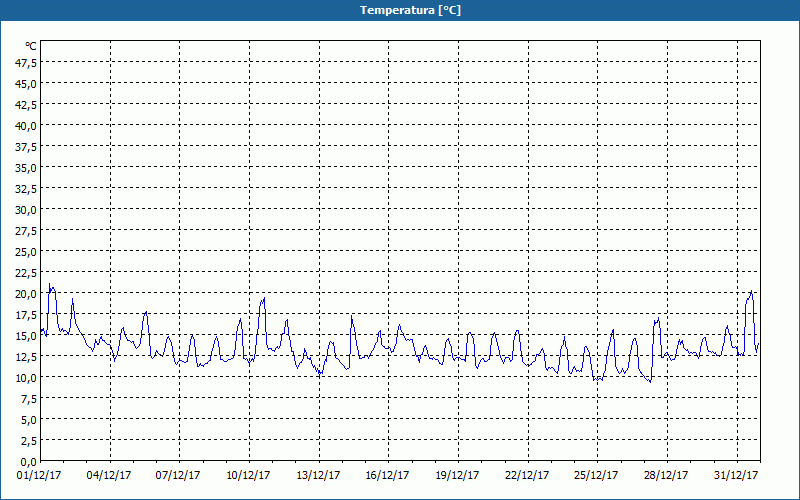
Task: Select the 0,0 y-axis label
Action: (29, 462)
